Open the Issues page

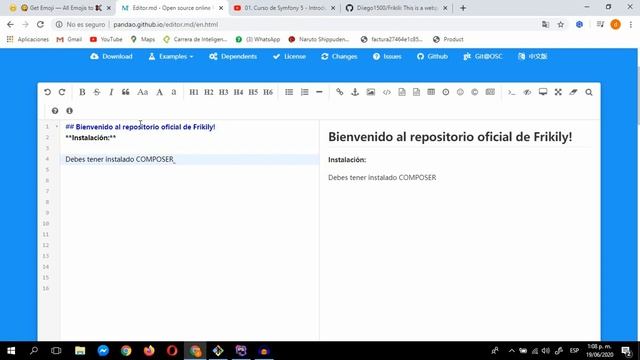[x=387, y=56]
